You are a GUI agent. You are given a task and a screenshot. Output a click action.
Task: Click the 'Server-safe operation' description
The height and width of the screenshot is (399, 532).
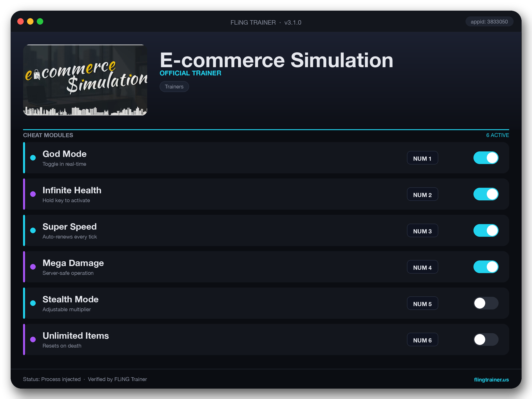(x=68, y=273)
